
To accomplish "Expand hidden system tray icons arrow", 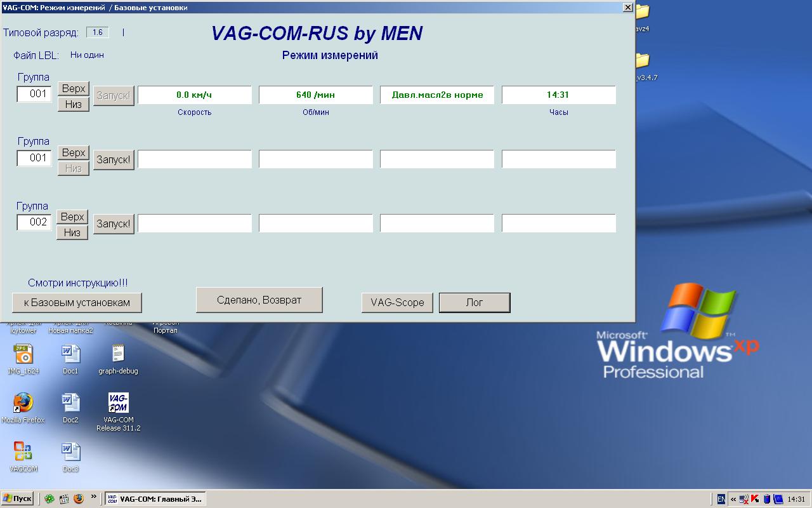I will click(x=733, y=499).
